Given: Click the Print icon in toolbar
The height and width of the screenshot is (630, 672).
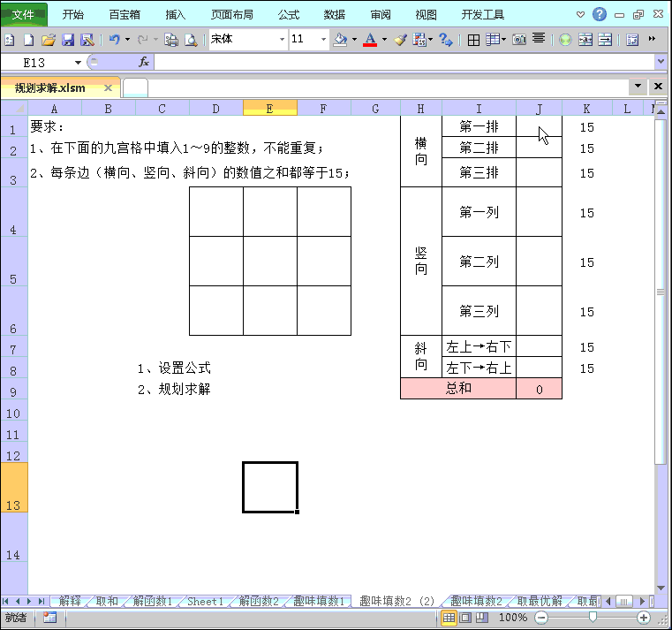Looking at the screenshot, I should (x=171, y=40).
